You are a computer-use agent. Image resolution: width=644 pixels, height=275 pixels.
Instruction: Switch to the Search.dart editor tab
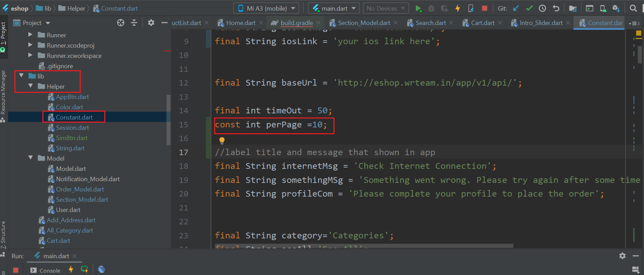pyautogui.click(x=430, y=23)
